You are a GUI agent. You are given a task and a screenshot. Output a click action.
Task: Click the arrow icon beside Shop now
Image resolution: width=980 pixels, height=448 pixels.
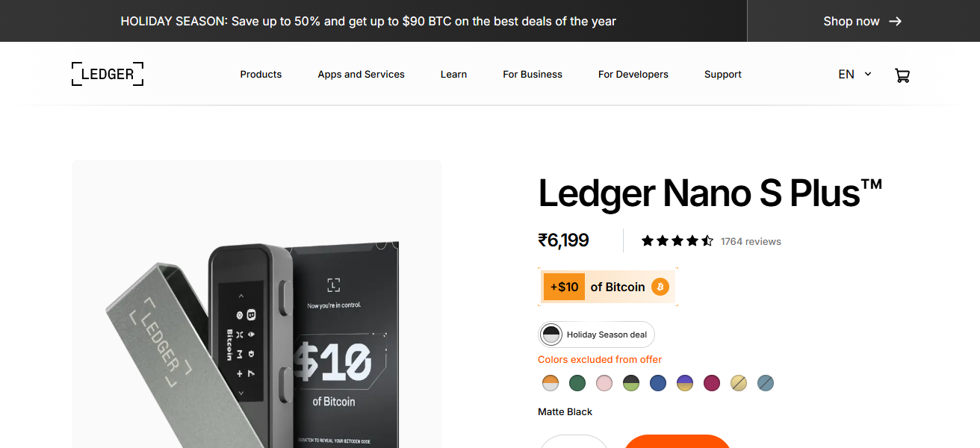[x=895, y=21]
